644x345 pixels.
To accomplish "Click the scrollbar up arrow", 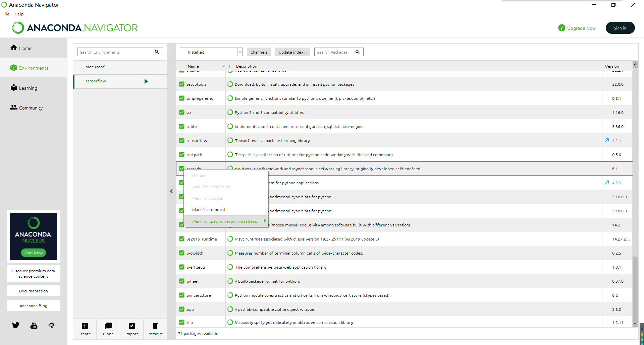I will click(635, 64).
